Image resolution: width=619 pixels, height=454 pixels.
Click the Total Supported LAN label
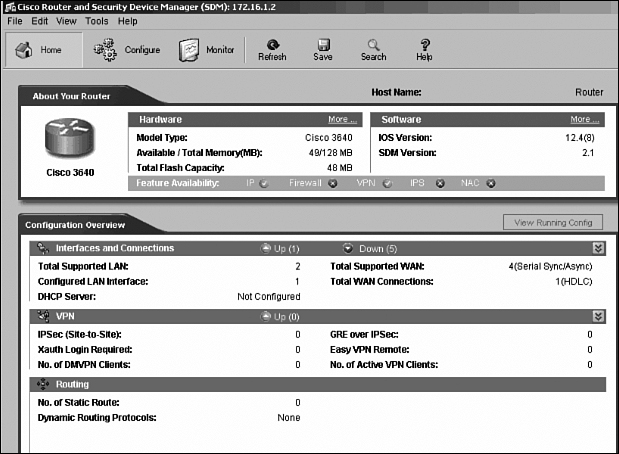coord(83,266)
